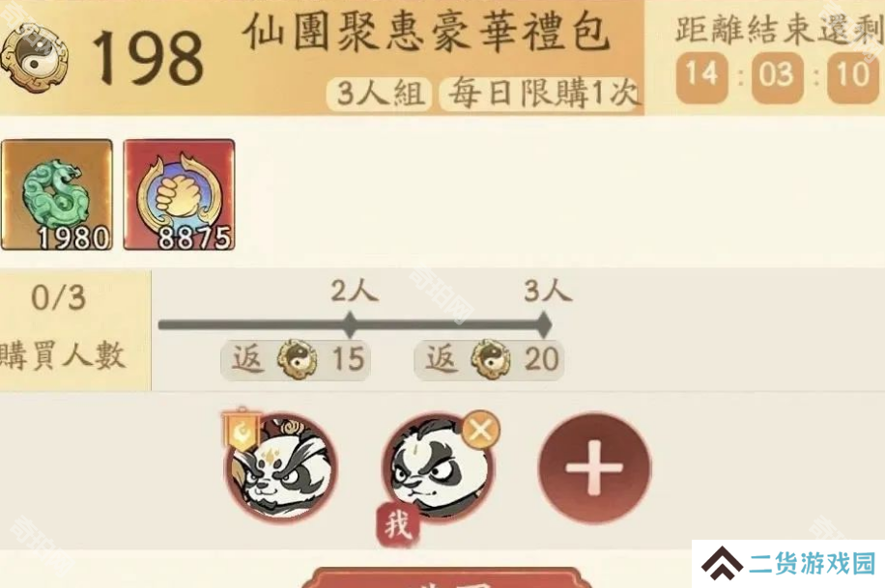Screen dimensions: 885x588
Task: Tap the yin-yang coin in 返 20
Action: 491,359
